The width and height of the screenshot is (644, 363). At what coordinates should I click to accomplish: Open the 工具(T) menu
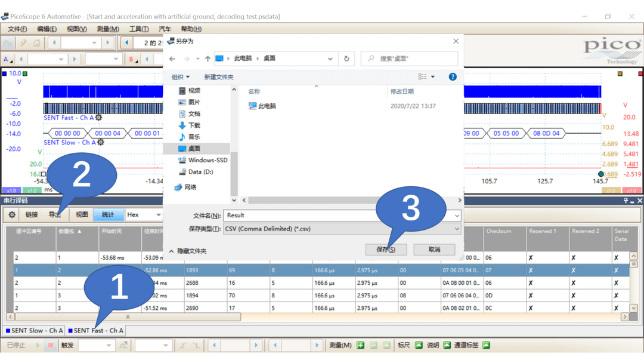click(139, 29)
